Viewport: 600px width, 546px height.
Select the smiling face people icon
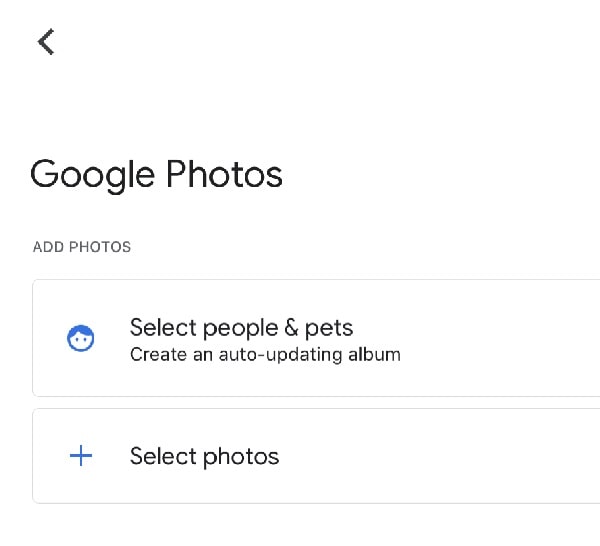[x=80, y=339]
